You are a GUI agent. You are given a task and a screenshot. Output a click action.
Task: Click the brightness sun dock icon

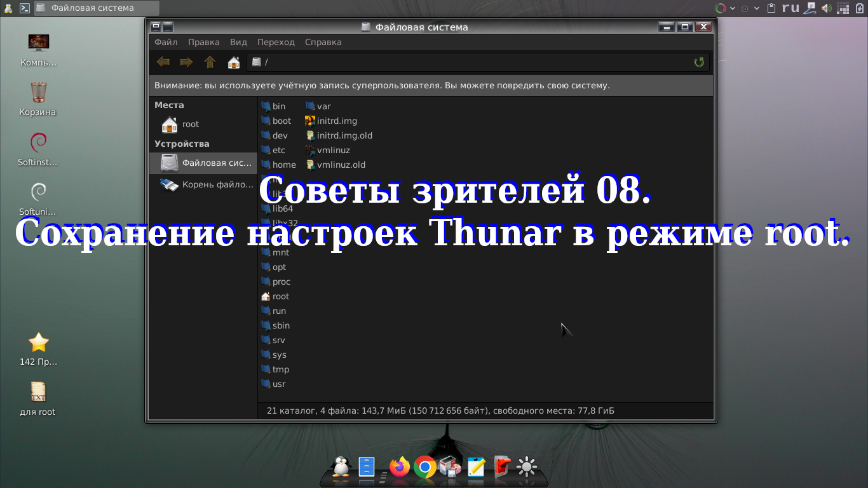coord(527,468)
